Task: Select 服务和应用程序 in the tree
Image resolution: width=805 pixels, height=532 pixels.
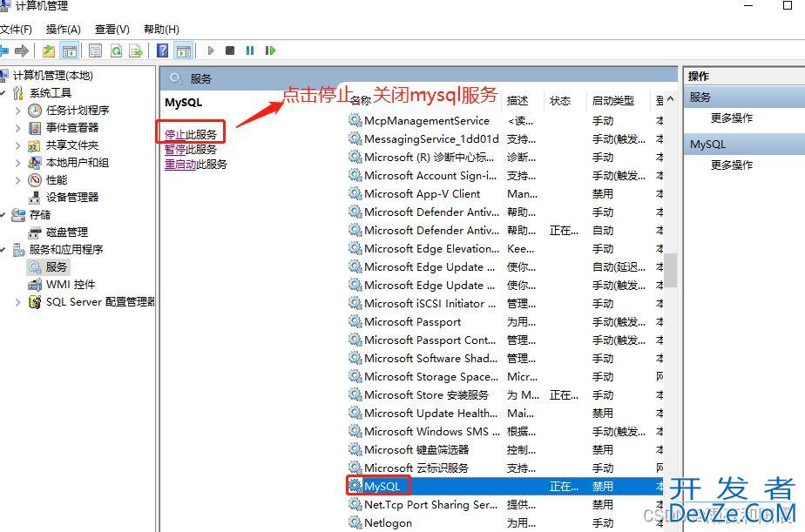Action: 65,250
